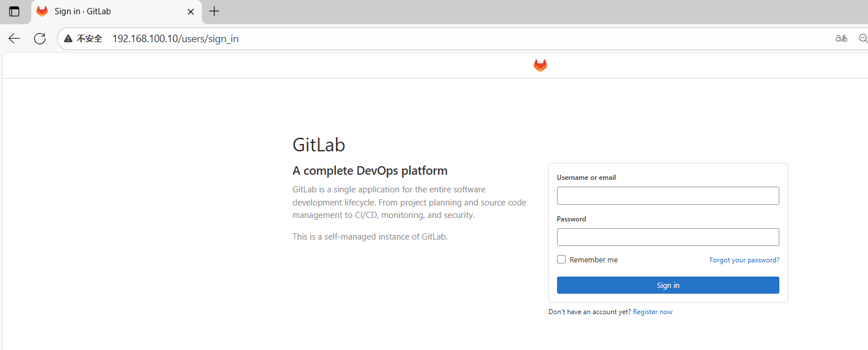Image resolution: width=868 pixels, height=350 pixels.
Task: Click the zoom out magnifier icon
Action: 863,38
